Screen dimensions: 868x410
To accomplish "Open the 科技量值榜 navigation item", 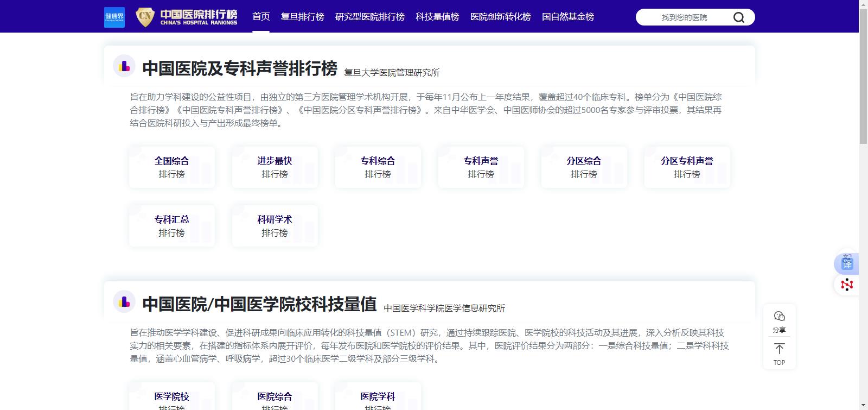I will (x=437, y=17).
